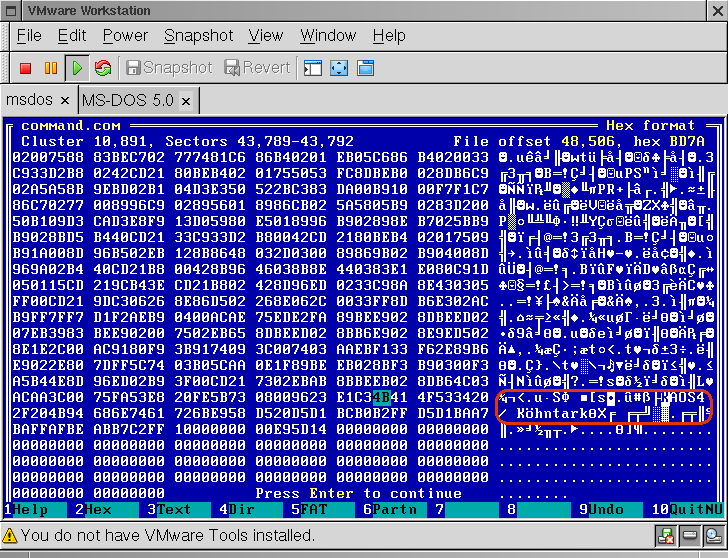Open the View menu

[x=266, y=36]
